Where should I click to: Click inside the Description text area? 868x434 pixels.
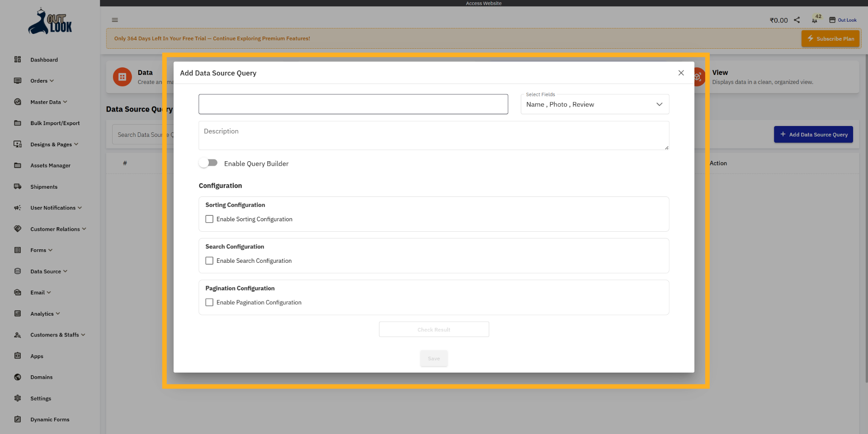(x=434, y=135)
